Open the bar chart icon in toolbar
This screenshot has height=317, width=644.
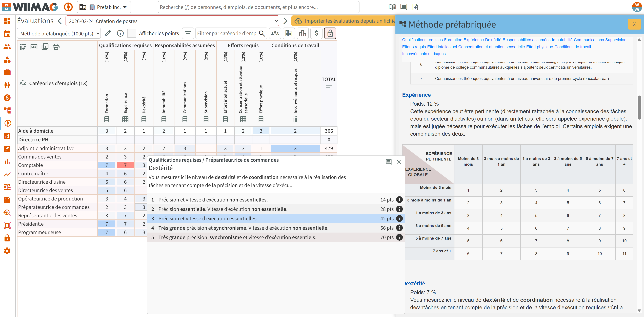pyautogui.click(x=303, y=33)
